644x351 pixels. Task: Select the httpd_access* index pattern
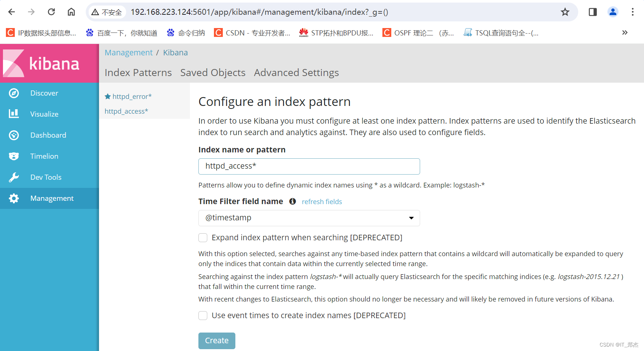pyautogui.click(x=126, y=111)
